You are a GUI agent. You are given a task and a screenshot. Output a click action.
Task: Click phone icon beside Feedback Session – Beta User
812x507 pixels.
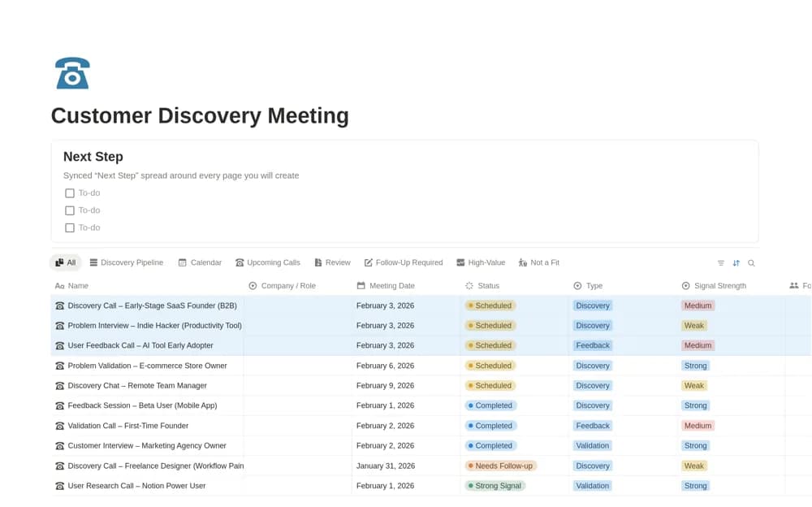point(59,406)
